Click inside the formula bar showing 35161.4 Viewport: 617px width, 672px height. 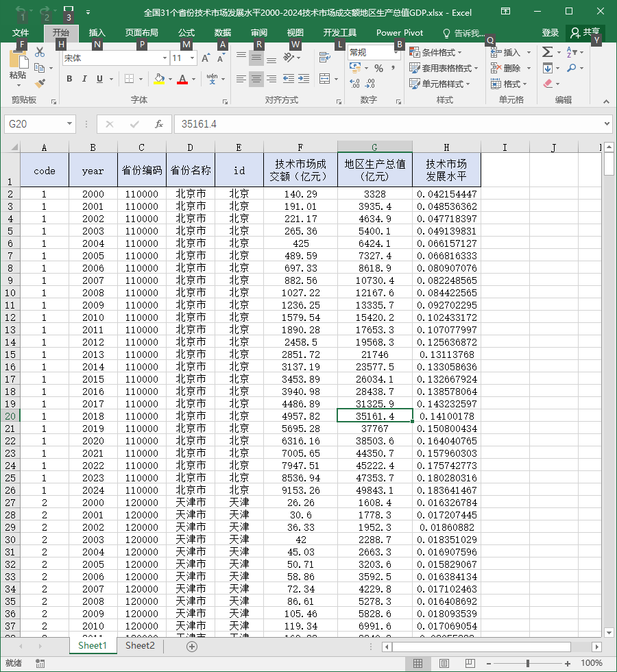point(392,124)
